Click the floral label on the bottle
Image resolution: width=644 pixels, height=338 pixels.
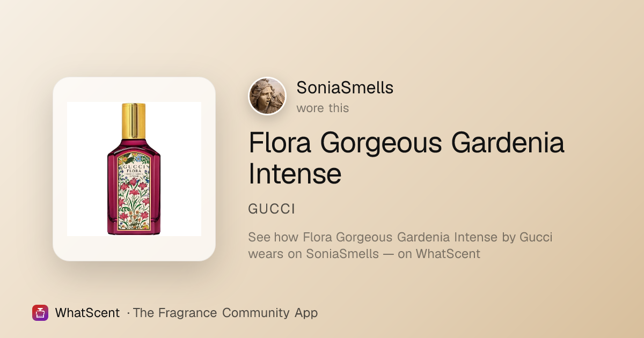[134, 192]
